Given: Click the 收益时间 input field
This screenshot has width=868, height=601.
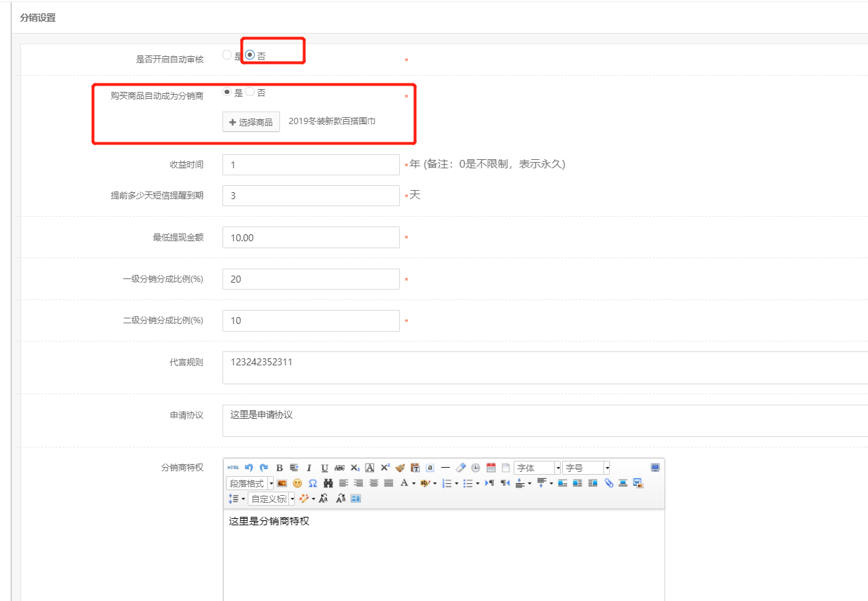Looking at the screenshot, I should 311,165.
